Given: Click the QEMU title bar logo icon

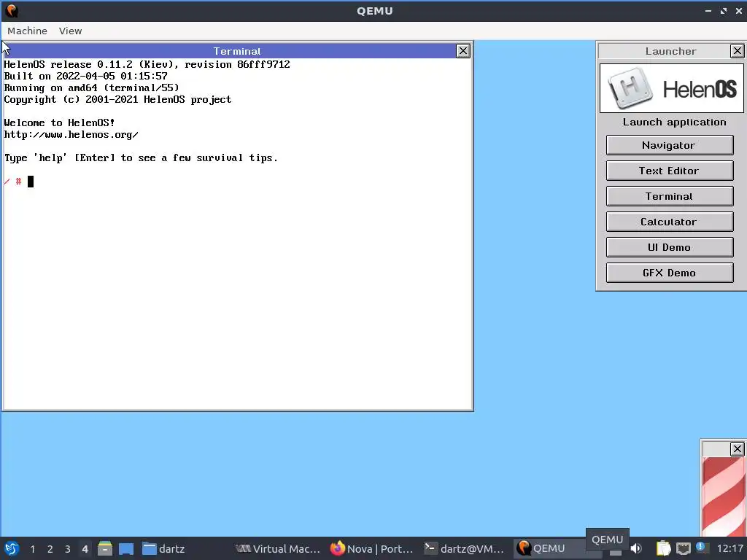Looking at the screenshot, I should pyautogui.click(x=12, y=10).
